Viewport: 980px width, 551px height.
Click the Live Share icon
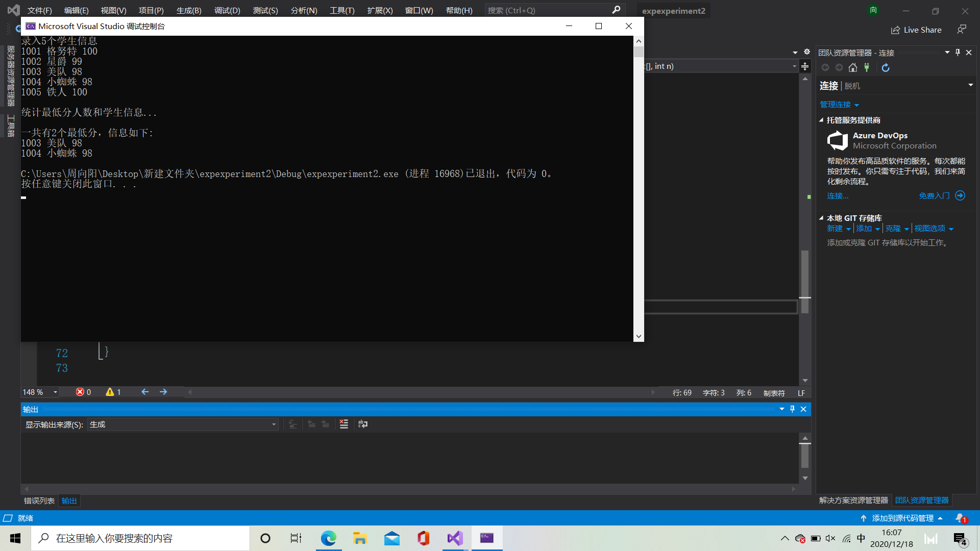click(895, 30)
